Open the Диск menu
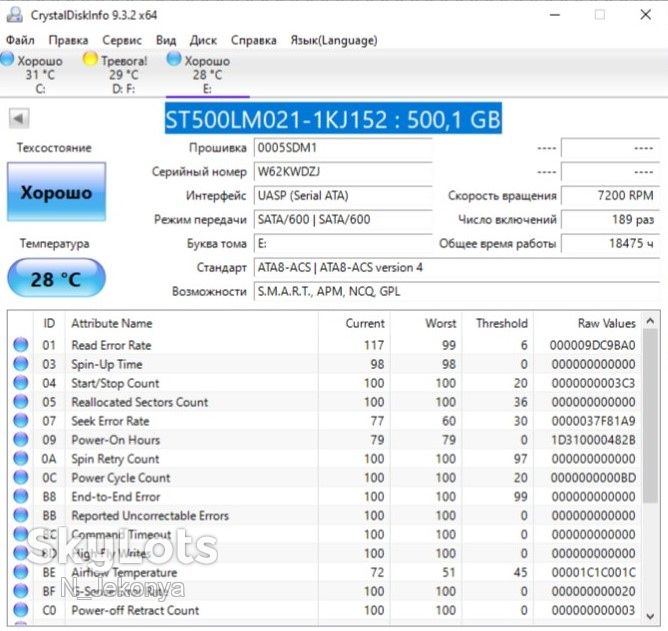Image resolution: width=668 pixels, height=631 pixels. coord(203,40)
